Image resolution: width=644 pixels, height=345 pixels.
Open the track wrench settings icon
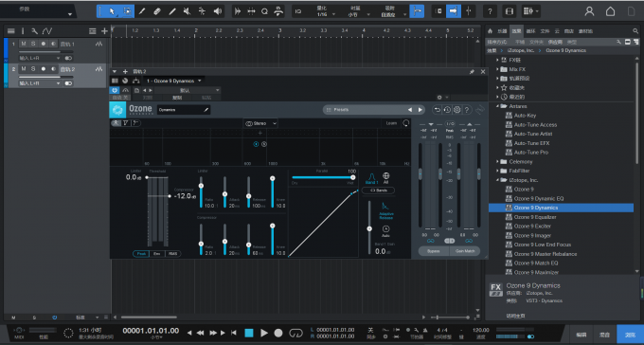click(34, 31)
